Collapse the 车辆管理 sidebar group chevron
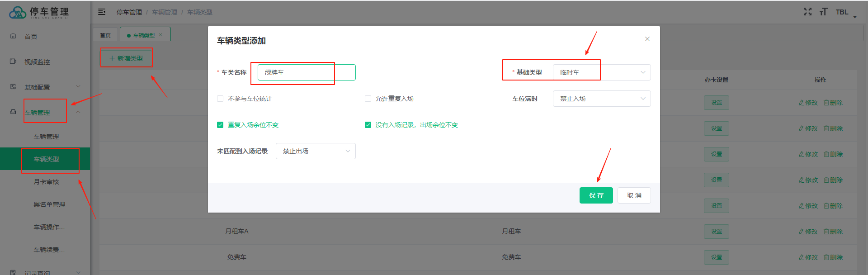Viewport: 868px width, 275px height. tap(78, 112)
